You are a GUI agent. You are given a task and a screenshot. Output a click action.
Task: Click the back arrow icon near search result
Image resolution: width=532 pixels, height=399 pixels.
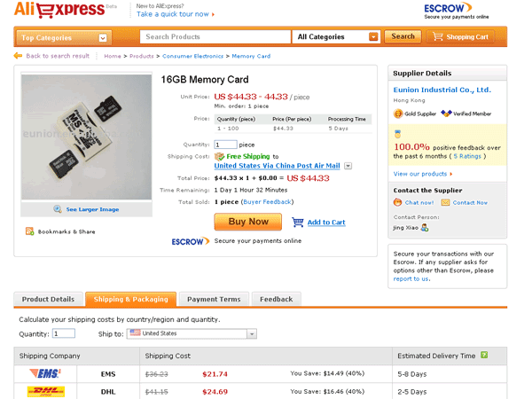(x=18, y=56)
